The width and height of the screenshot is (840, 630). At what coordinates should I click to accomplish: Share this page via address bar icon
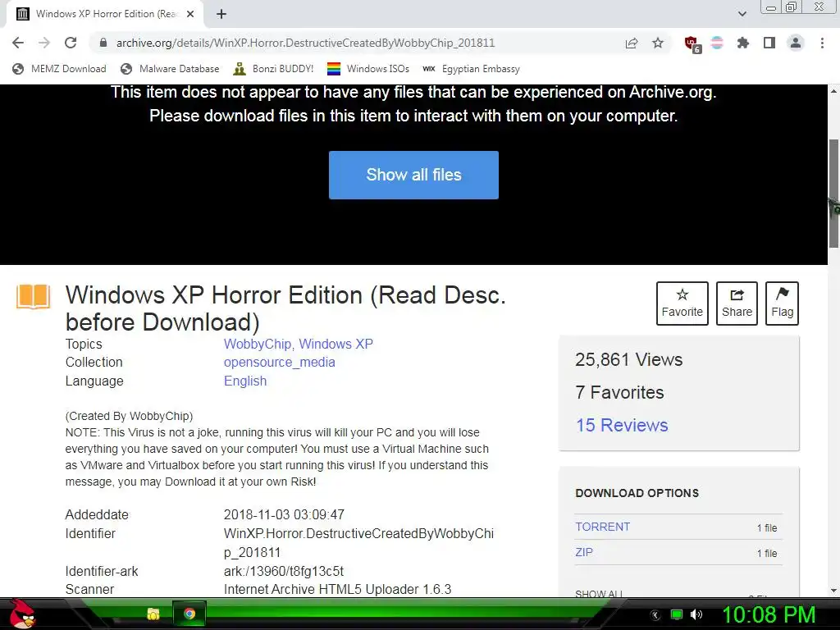(632, 43)
